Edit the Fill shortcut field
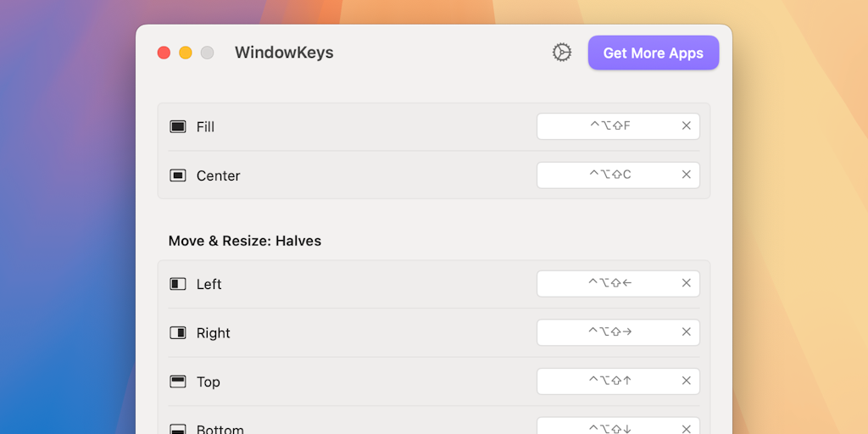The height and width of the screenshot is (434, 868). point(618,126)
